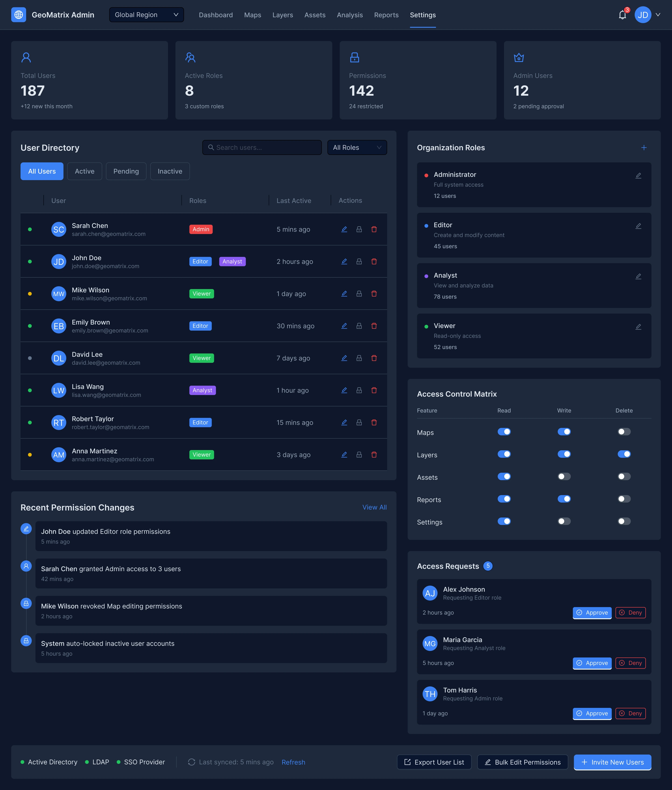This screenshot has height=790, width=672.
Task: Go to the Analysis menu
Action: 349,15
